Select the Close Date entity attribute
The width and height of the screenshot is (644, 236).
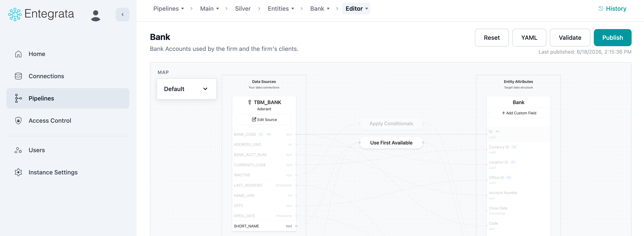pyautogui.click(x=518, y=211)
